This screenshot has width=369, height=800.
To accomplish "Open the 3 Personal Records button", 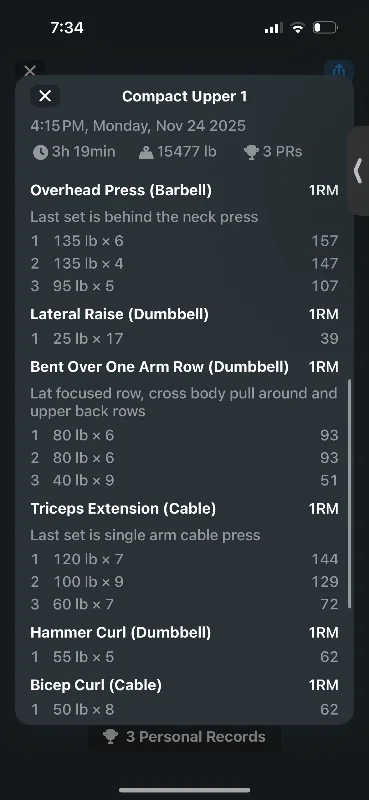I will pos(185,737).
